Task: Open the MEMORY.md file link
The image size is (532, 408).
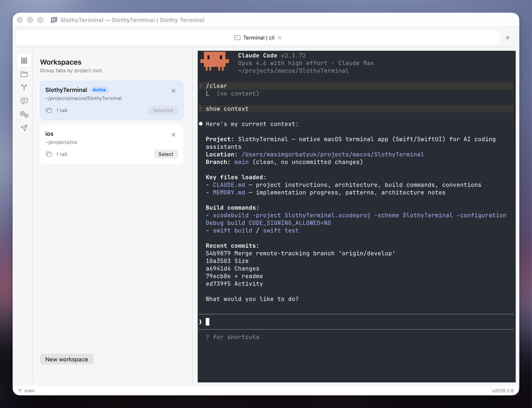Action: (229, 192)
